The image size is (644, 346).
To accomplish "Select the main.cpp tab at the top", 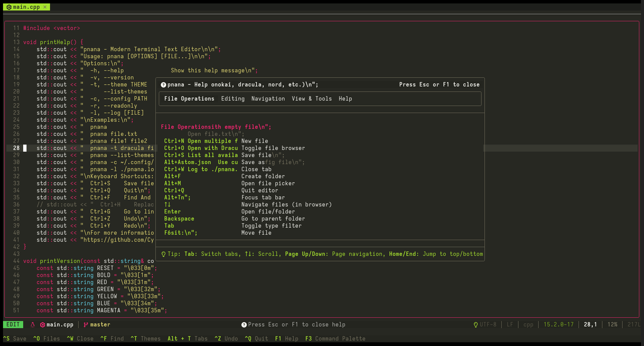I will click(x=27, y=7).
